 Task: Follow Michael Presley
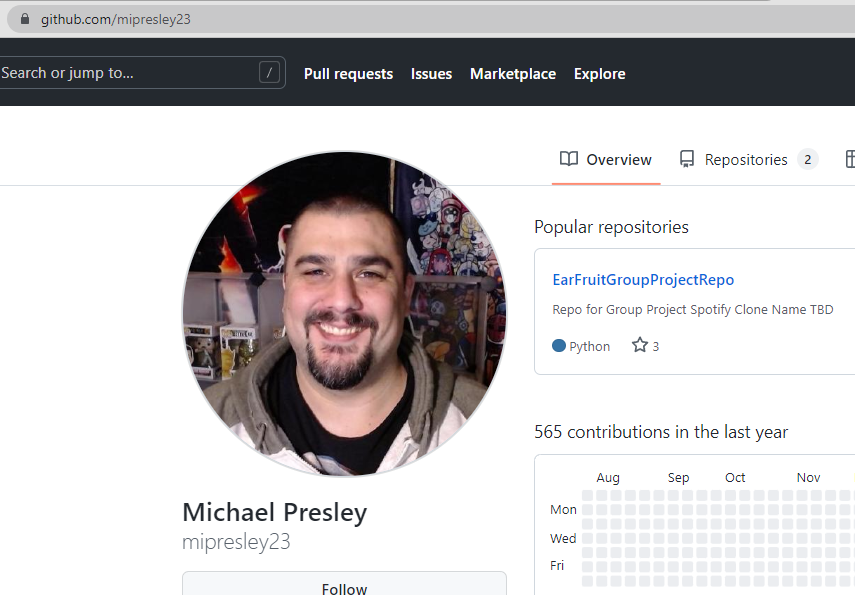tap(344, 585)
